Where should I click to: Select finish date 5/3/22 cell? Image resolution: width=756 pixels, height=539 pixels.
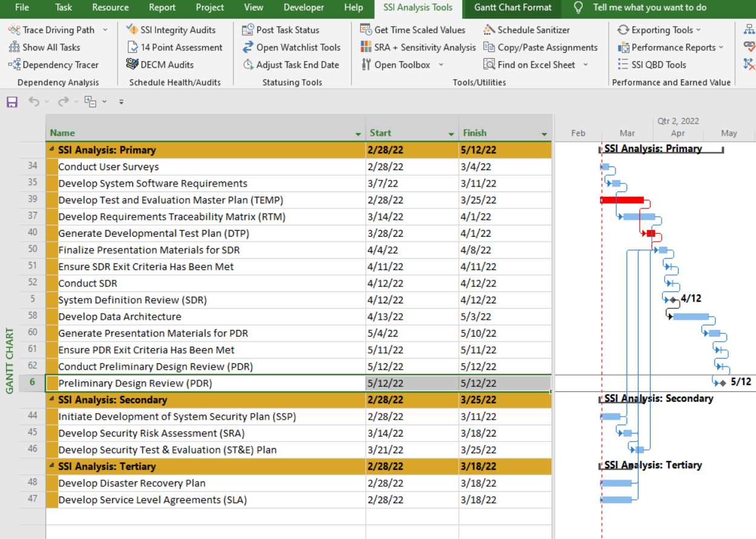(x=505, y=317)
